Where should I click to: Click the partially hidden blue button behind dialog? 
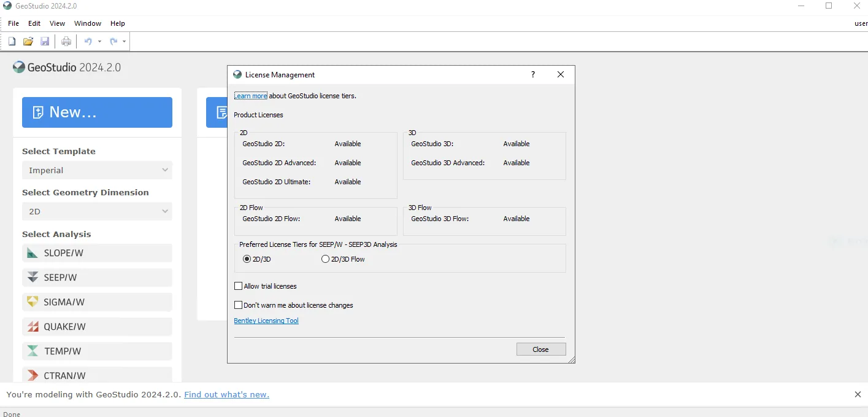(217, 112)
